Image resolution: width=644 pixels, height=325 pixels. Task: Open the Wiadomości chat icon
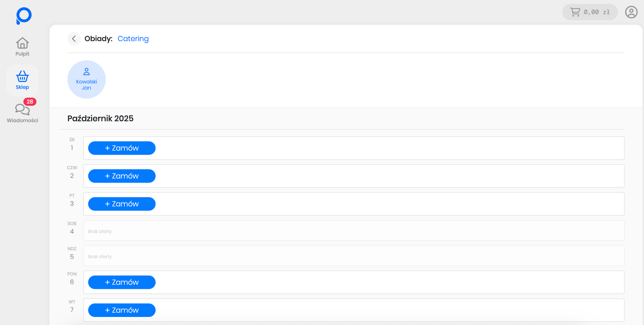pos(22,110)
